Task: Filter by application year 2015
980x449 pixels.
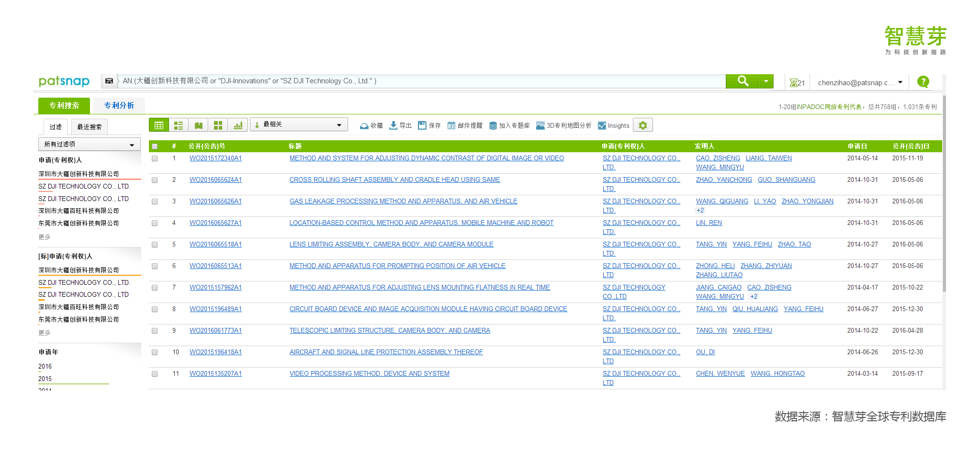Action: [45, 379]
